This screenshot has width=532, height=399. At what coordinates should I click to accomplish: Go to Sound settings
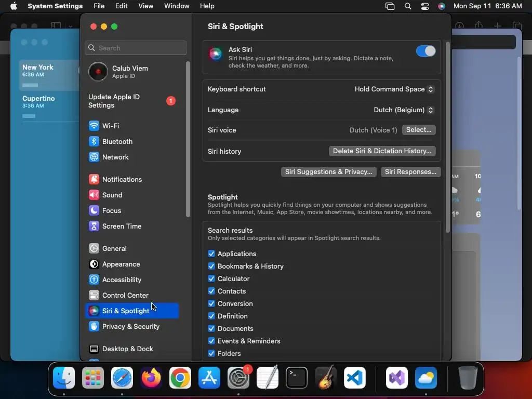point(131,195)
